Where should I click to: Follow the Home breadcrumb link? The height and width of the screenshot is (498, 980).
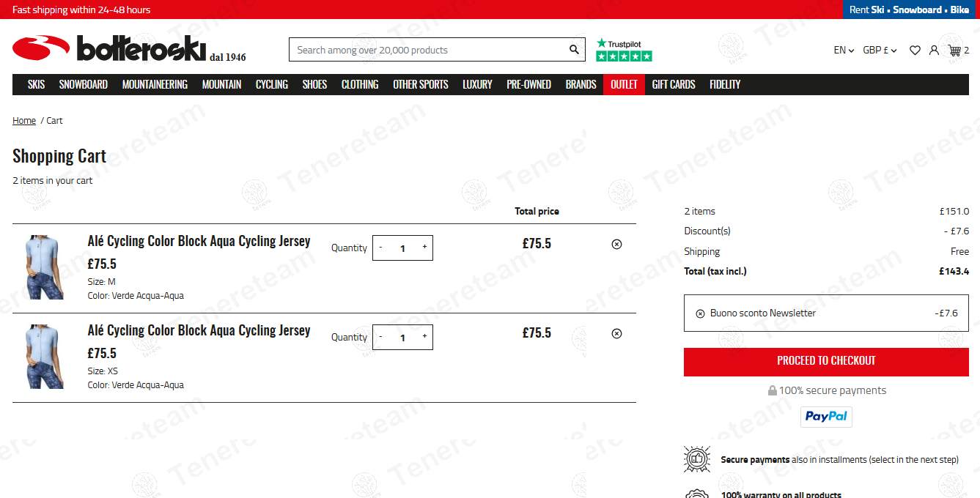24,121
